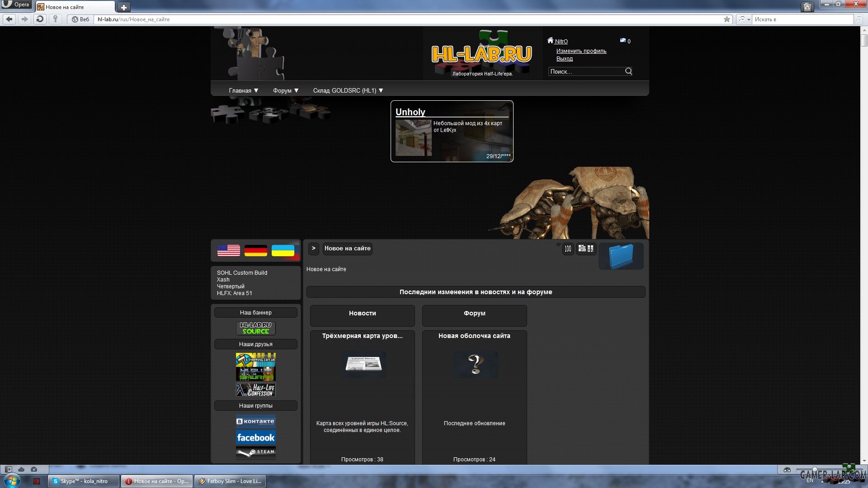Open the Opera main menu button
This screenshot has width=868, height=488.
(x=16, y=5)
